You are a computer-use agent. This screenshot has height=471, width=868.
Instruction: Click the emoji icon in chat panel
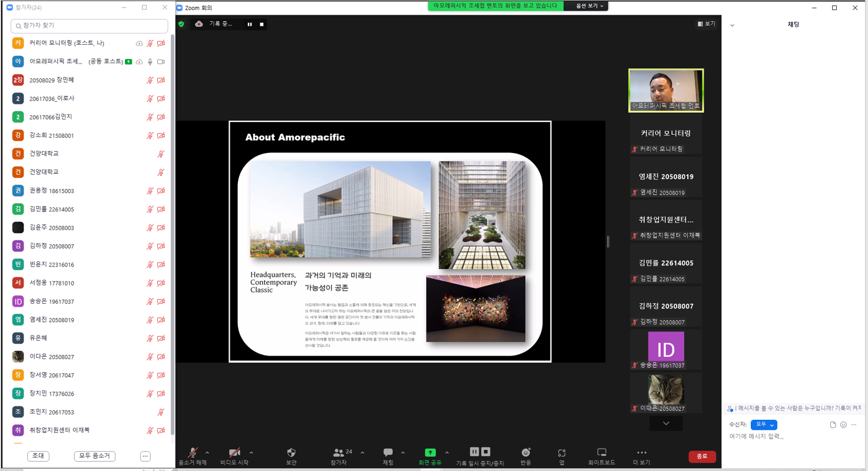point(843,424)
